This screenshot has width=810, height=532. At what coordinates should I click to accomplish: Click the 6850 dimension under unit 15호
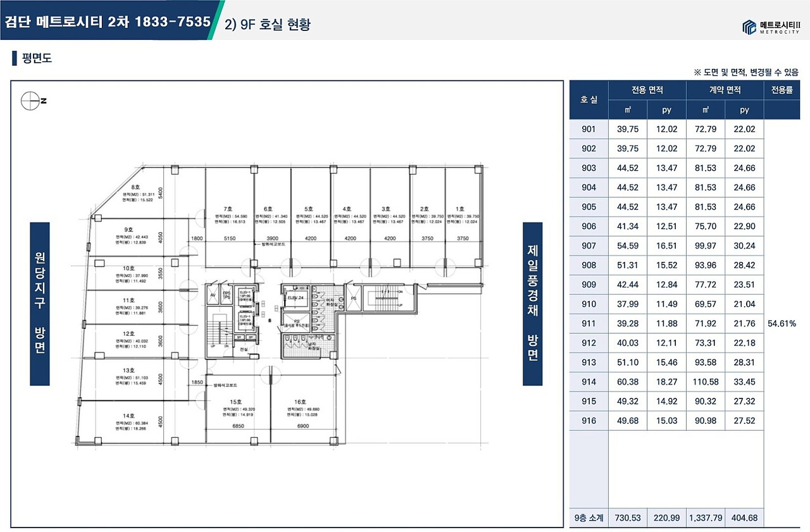click(x=238, y=428)
